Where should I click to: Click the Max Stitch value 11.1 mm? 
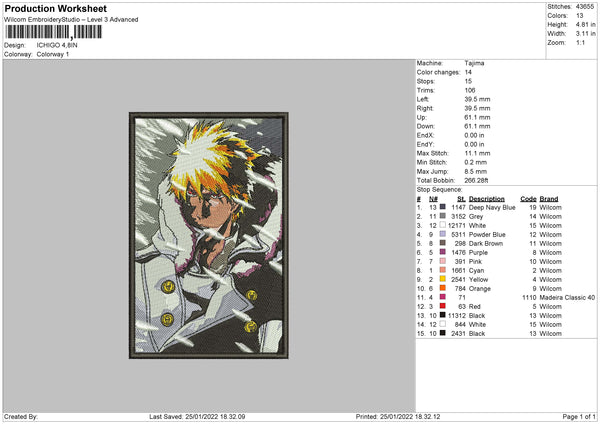[x=477, y=153]
